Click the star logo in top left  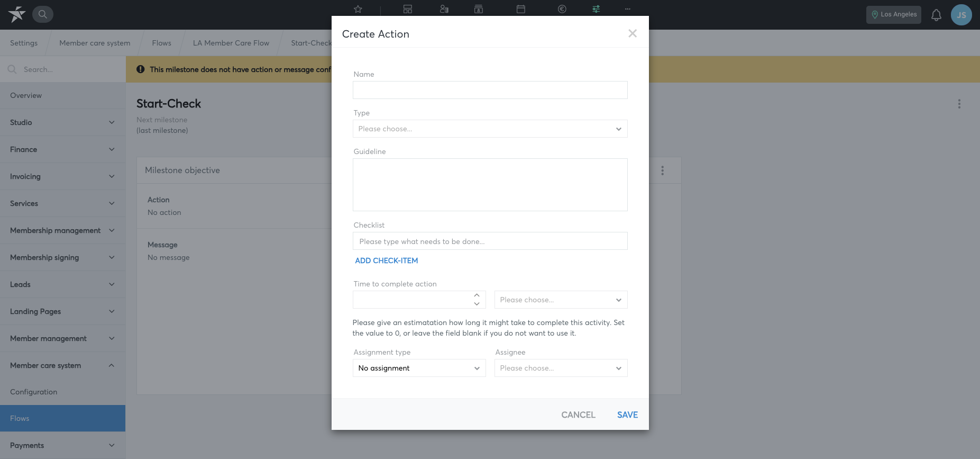pyautogui.click(x=16, y=14)
